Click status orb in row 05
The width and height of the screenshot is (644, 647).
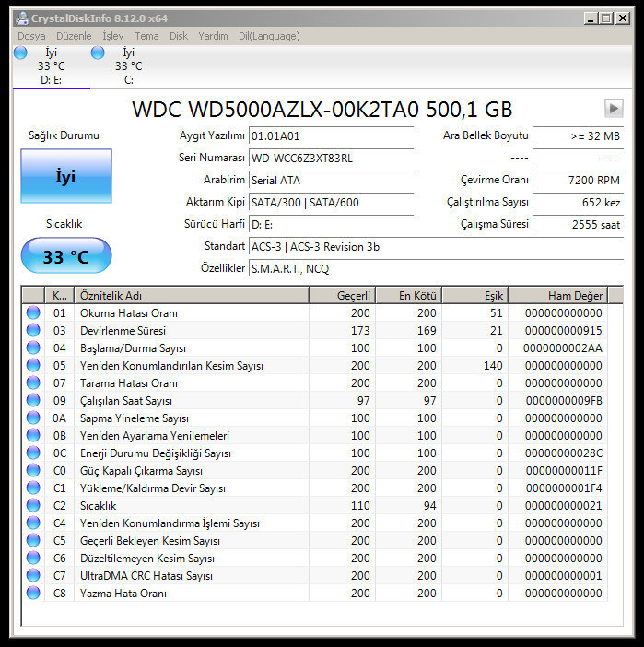point(33,365)
